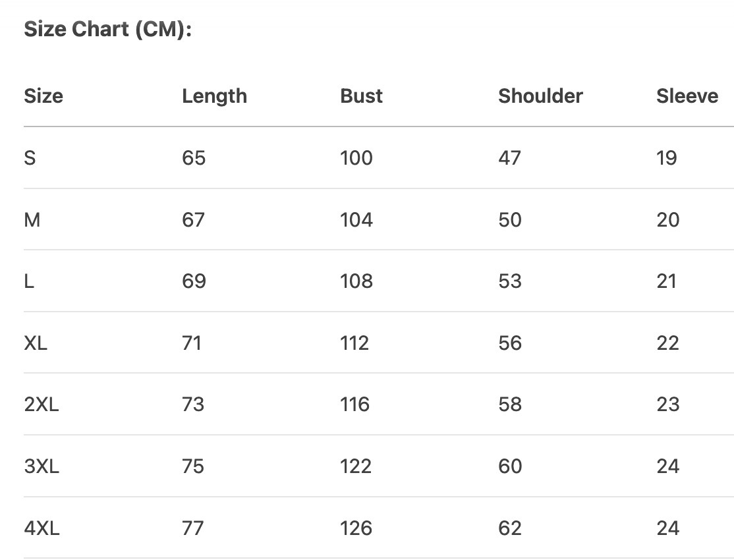Image resolution: width=734 pixels, height=560 pixels.
Task: Click the bust value 100 for size S
Action: (356, 158)
